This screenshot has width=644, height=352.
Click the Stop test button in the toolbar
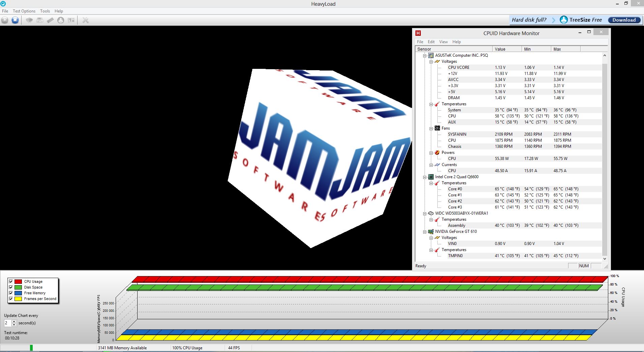[15, 20]
